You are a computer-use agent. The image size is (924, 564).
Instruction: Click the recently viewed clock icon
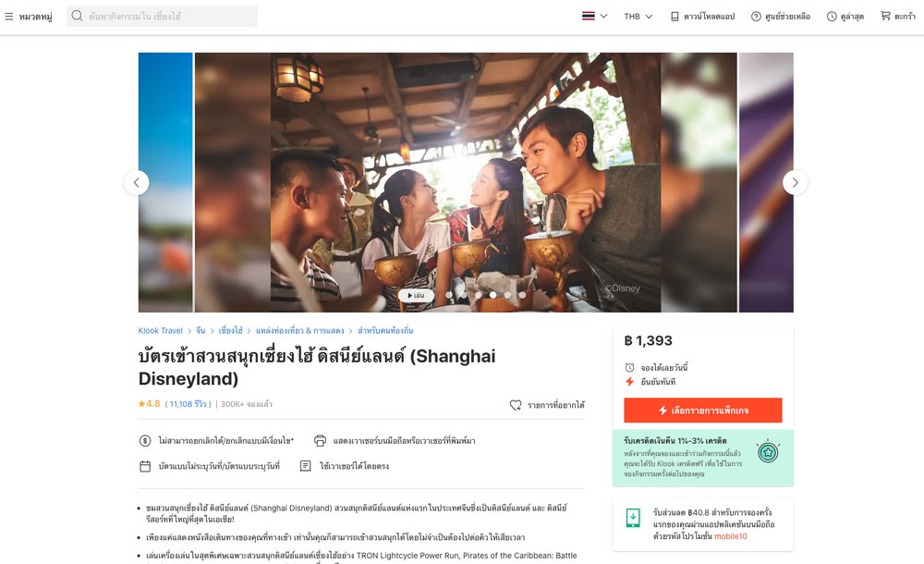[832, 17]
